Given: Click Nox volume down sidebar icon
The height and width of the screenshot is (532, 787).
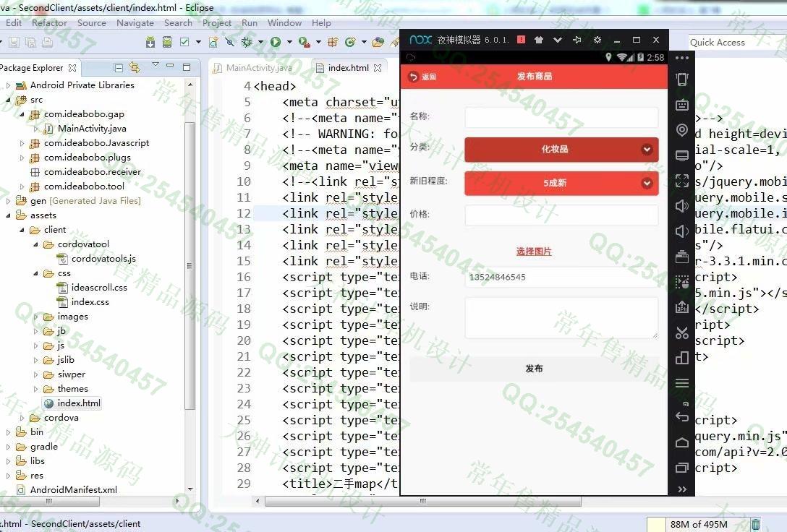Looking at the screenshot, I should (681, 231).
